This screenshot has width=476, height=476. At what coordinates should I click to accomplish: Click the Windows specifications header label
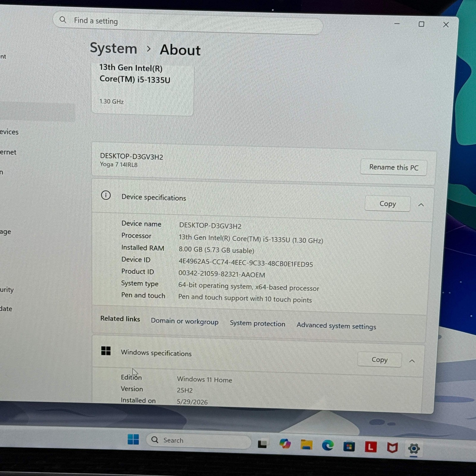pos(156,353)
